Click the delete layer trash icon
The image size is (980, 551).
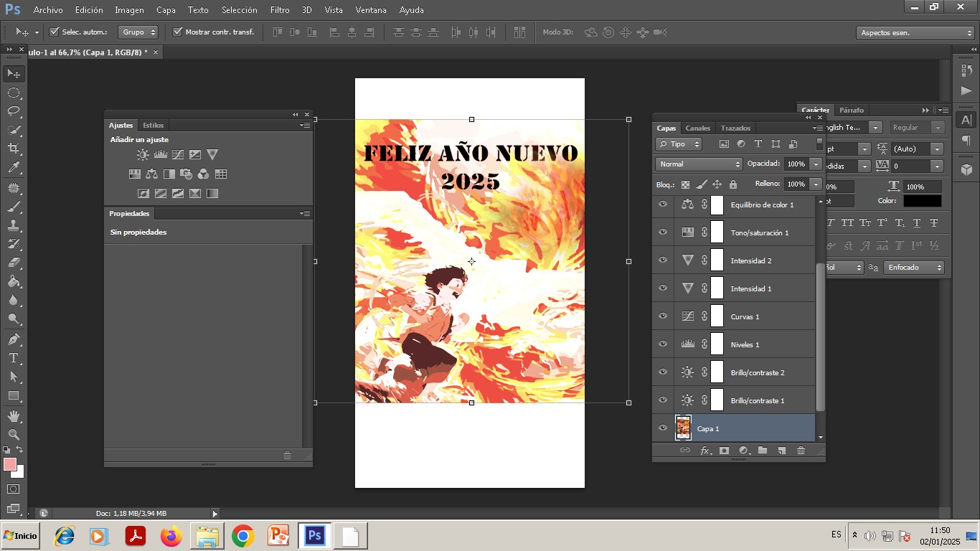[x=801, y=451]
